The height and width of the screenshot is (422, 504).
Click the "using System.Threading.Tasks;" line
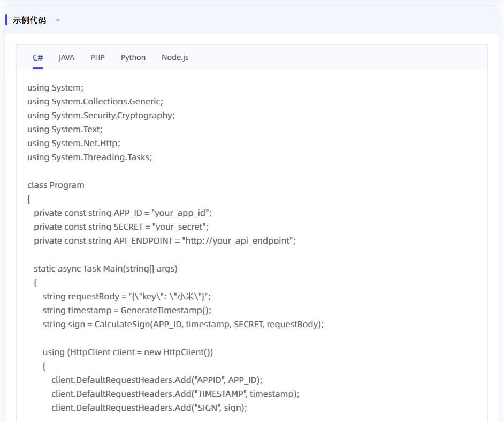coord(89,157)
